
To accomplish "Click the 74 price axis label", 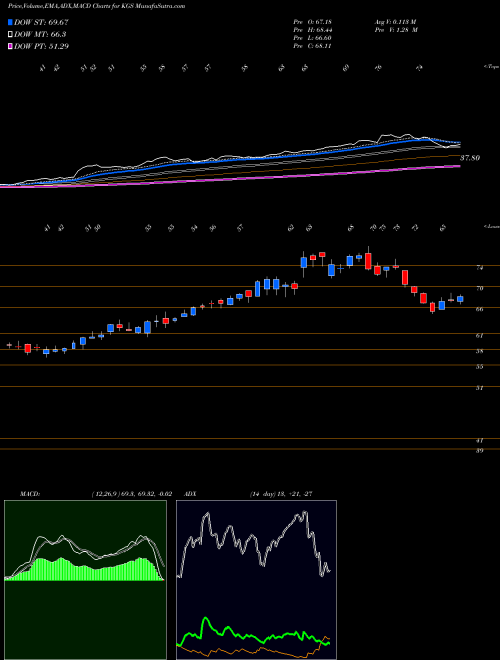I will point(479,268).
